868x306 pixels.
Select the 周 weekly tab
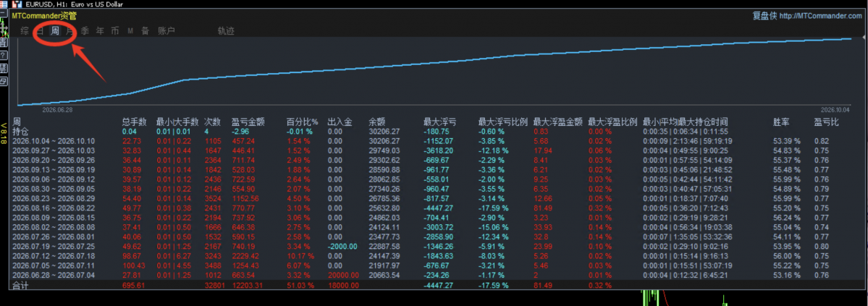click(x=55, y=31)
